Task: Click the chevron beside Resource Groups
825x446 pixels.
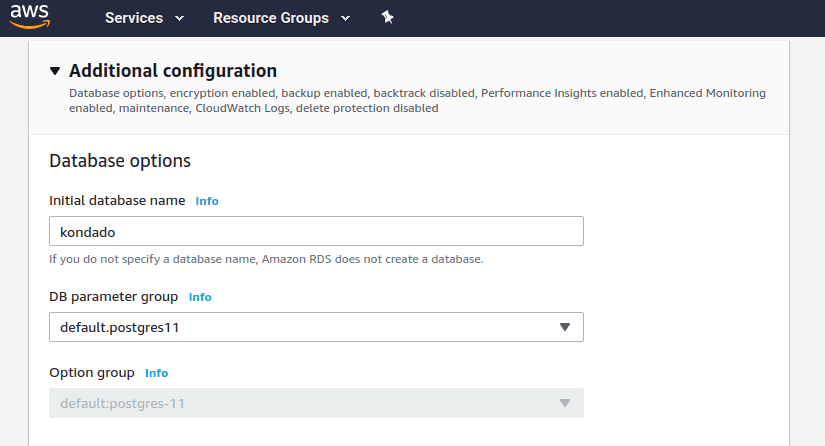Action: (345, 19)
